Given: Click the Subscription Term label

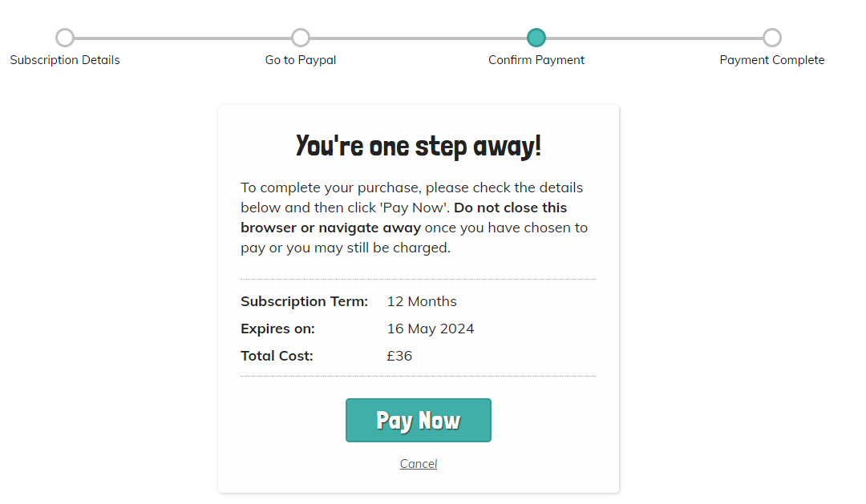Looking at the screenshot, I should (x=304, y=301).
